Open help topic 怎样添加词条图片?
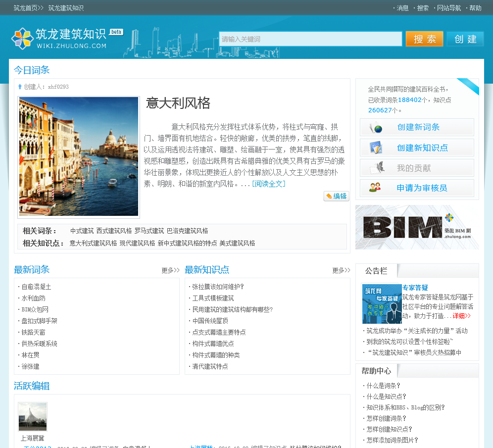Image resolution: width=493 pixels, height=448 pixels. [393, 440]
